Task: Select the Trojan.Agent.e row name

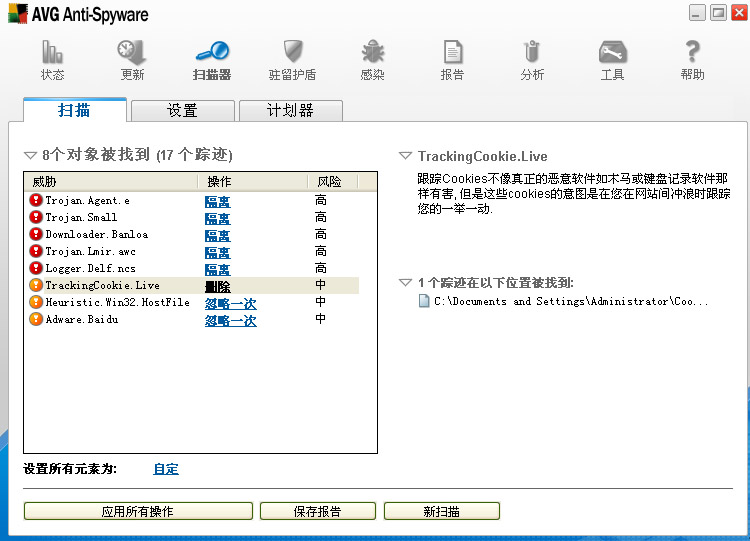Action: [88, 200]
